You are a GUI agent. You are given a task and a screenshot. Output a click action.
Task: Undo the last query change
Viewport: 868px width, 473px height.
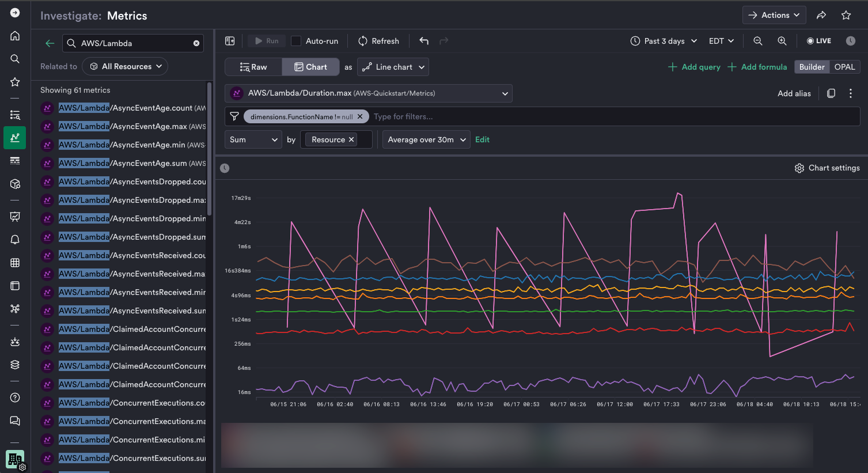pyautogui.click(x=424, y=41)
